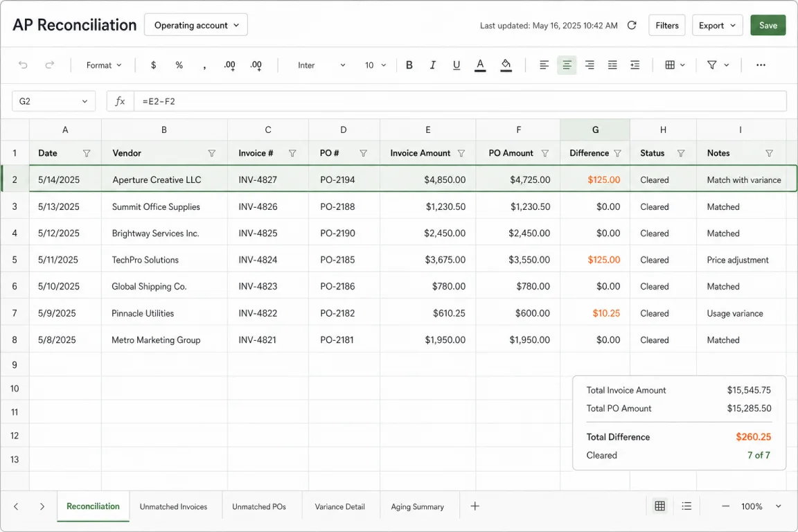Toggle the Invoice Amount column filter
This screenshot has width=798, height=532.
(461, 153)
